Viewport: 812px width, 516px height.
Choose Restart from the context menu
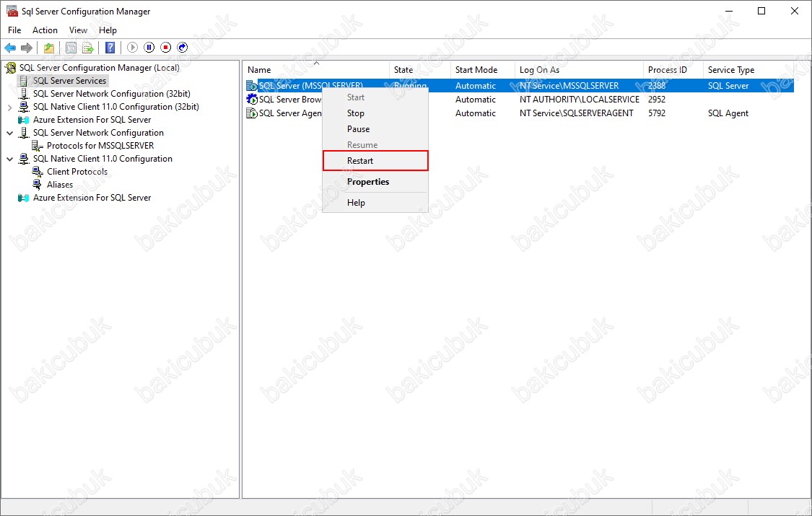375,161
